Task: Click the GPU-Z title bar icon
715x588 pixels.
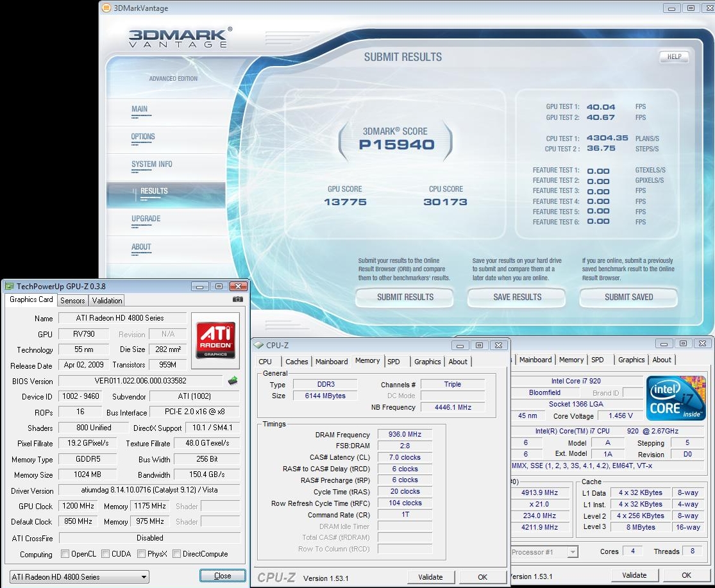Action: click(9, 286)
